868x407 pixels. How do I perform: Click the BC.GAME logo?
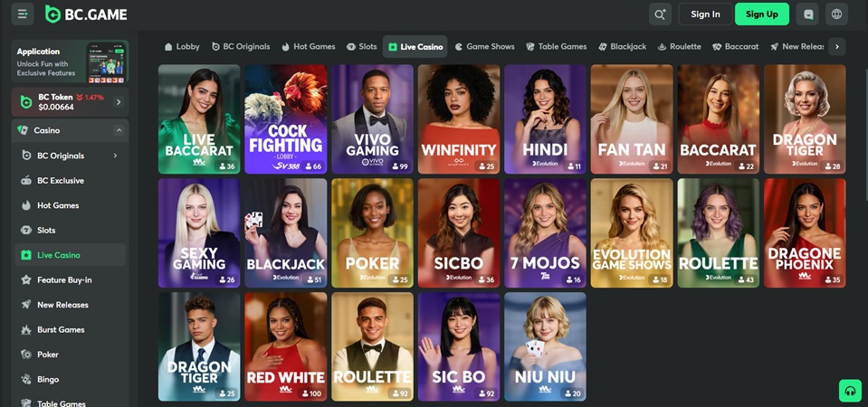pos(86,14)
